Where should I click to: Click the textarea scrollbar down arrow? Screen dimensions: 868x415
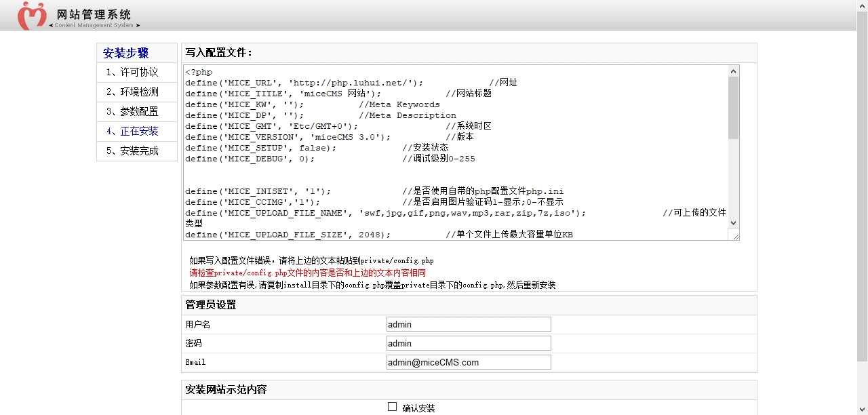tap(733, 222)
